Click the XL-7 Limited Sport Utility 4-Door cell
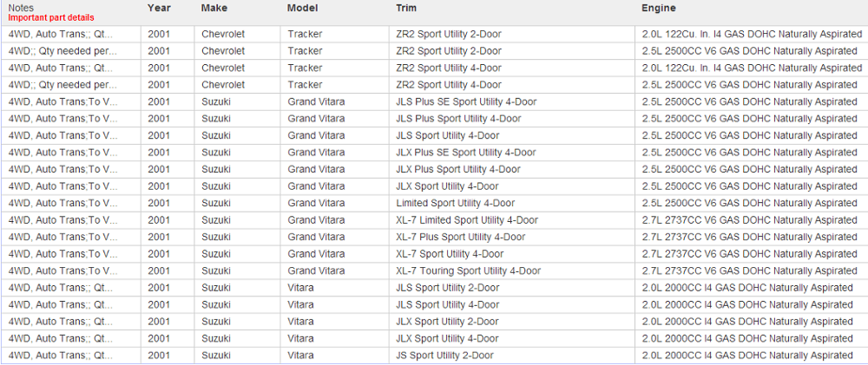The width and height of the screenshot is (868, 365). pyautogui.click(x=467, y=220)
